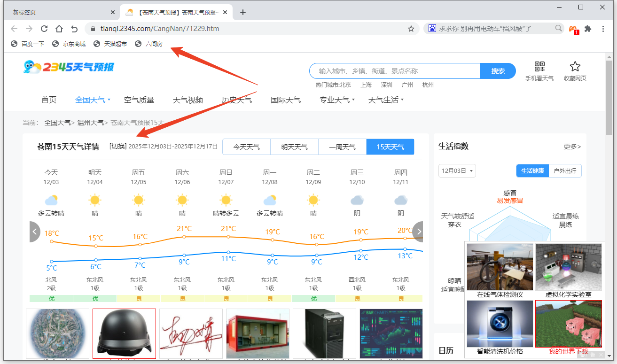Bookmark this page using address bar star
This screenshot has height=364, width=617.
[411, 29]
